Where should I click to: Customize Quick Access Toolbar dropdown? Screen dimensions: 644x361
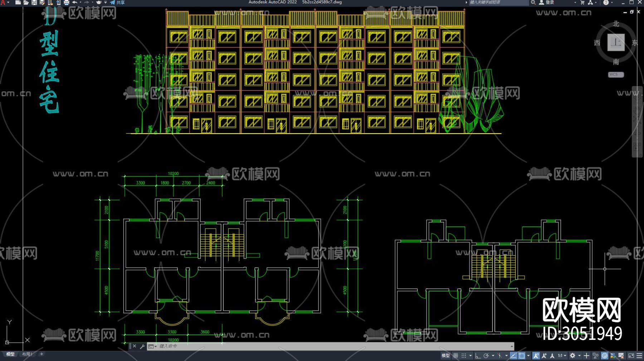[x=106, y=3]
